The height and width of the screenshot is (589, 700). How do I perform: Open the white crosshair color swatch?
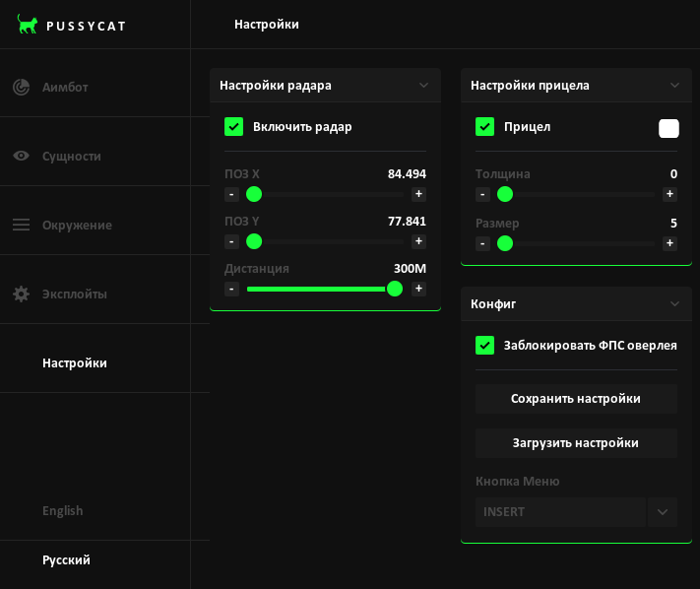(x=668, y=128)
